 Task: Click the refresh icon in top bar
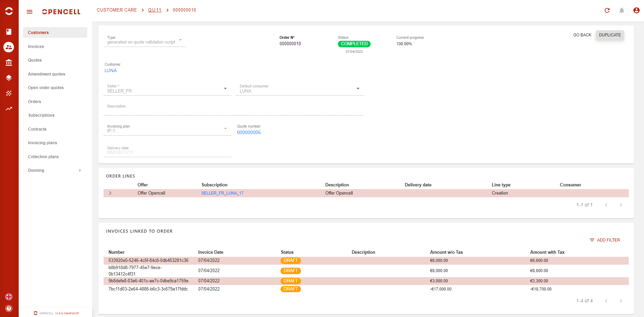[x=607, y=10]
